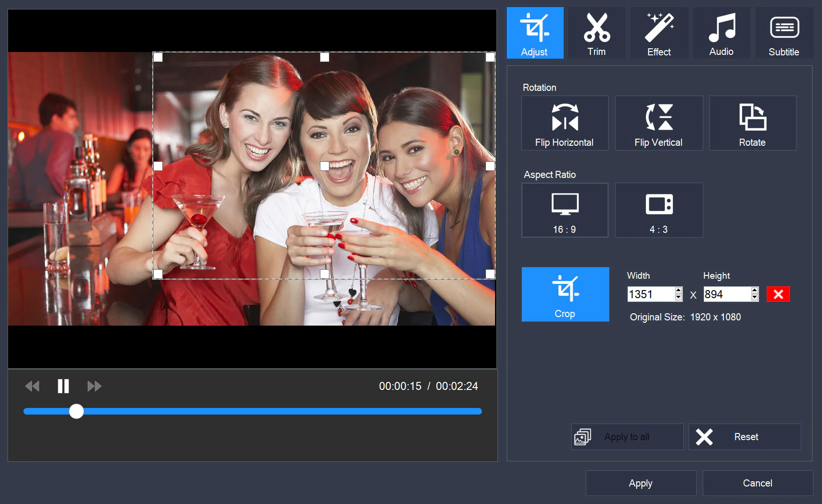Set aspect ratio to 16:9

pos(565,210)
